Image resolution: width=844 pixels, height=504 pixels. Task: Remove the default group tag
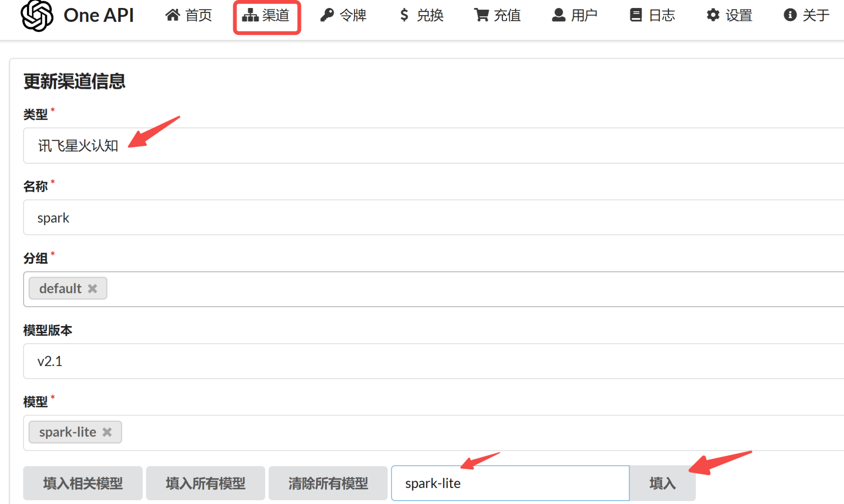[x=92, y=288]
